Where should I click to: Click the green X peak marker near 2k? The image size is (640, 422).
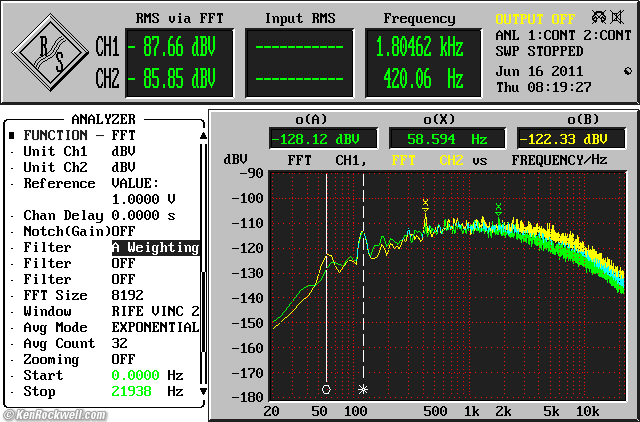[x=498, y=208]
